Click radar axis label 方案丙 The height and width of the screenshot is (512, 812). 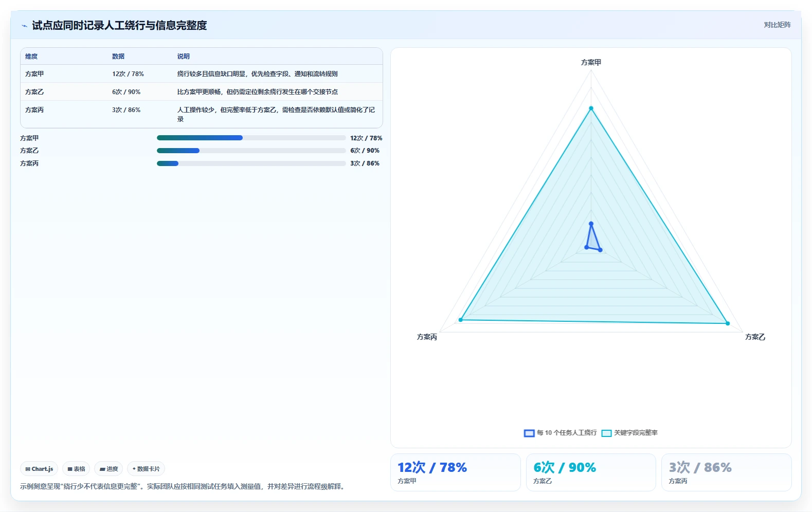[427, 337]
